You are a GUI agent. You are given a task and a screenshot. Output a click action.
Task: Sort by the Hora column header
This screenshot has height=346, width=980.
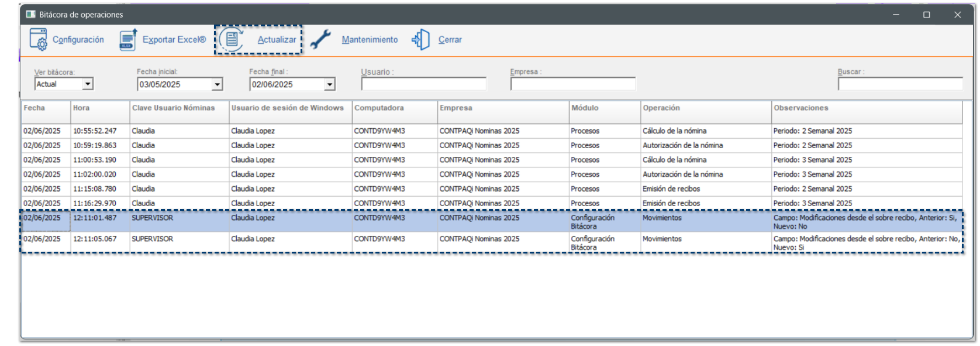point(99,108)
